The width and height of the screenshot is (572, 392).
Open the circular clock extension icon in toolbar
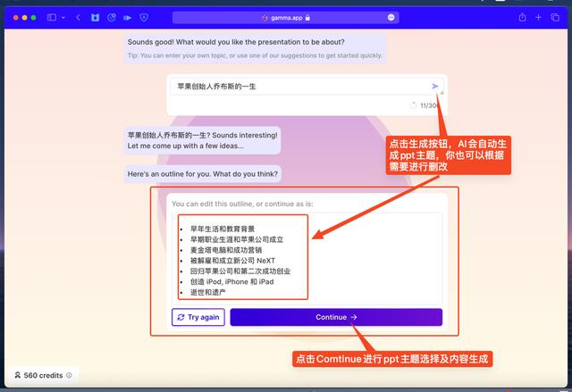pos(112,18)
